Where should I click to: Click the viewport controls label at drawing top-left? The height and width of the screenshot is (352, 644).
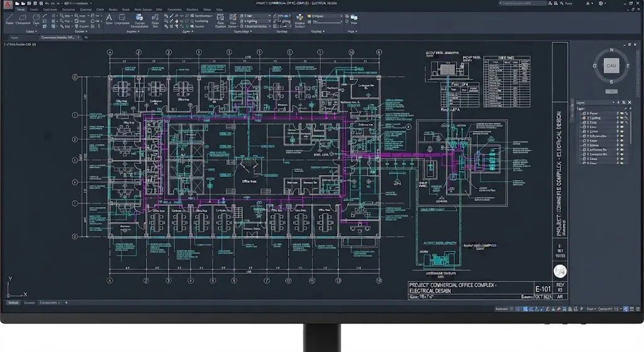pos(19,45)
